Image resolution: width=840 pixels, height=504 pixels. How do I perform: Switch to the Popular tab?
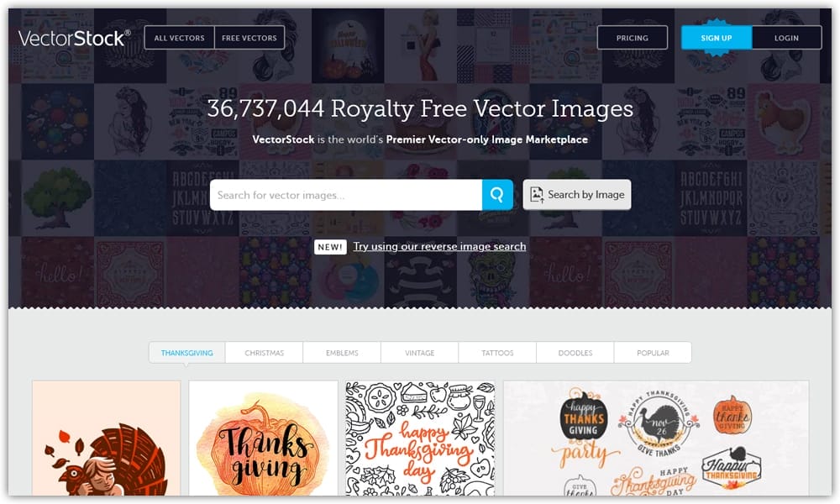tap(653, 353)
